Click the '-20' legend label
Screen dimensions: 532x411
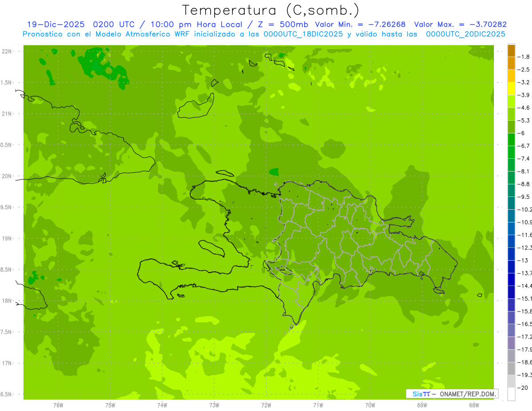click(x=523, y=388)
